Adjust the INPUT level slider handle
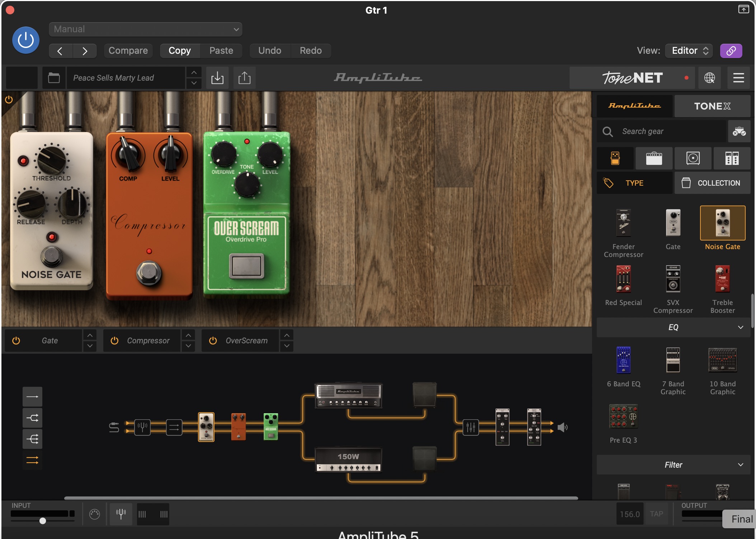 click(x=43, y=521)
